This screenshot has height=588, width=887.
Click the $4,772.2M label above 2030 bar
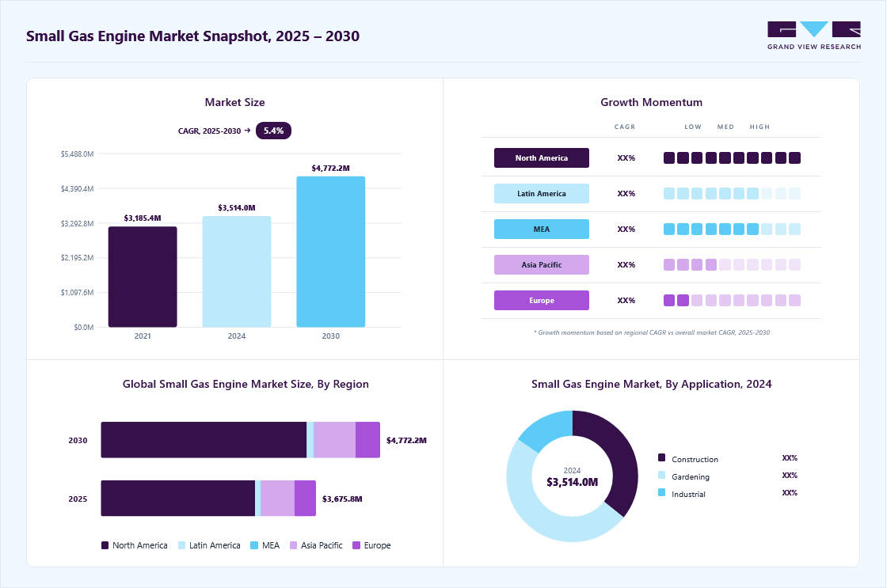coord(331,168)
